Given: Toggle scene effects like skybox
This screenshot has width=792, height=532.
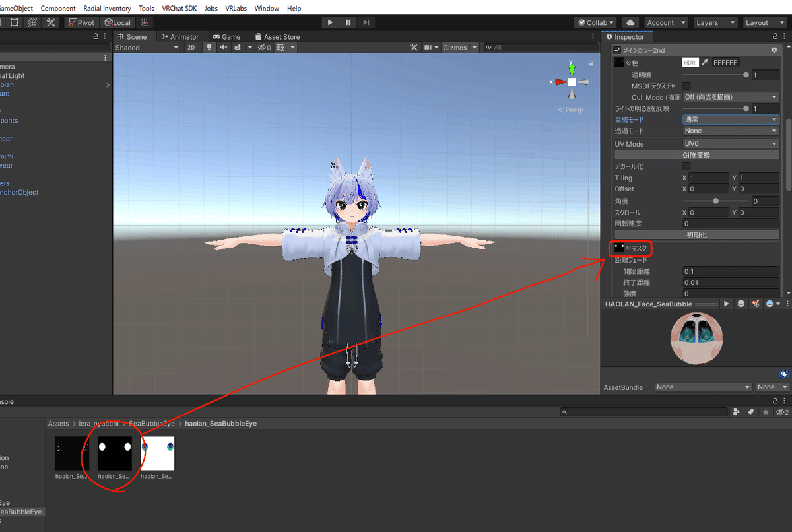Looking at the screenshot, I should tap(238, 48).
